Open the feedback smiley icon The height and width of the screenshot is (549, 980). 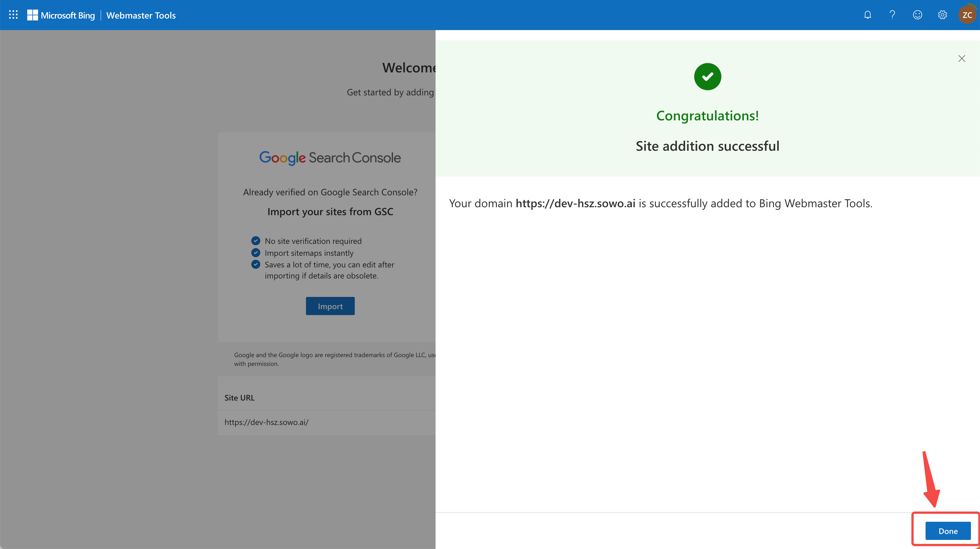[x=917, y=15]
